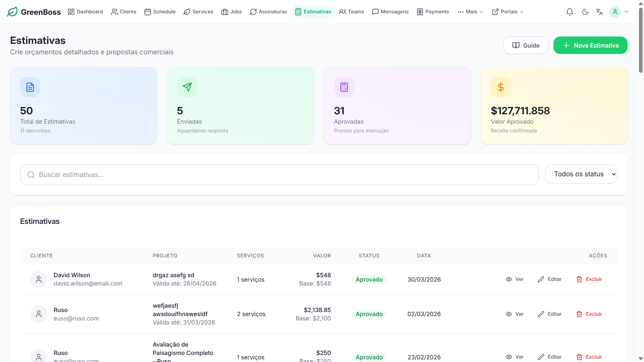Click the paper plane Enviadas icon
644x362 pixels.
pyautogui.click(x=187, y=87)
